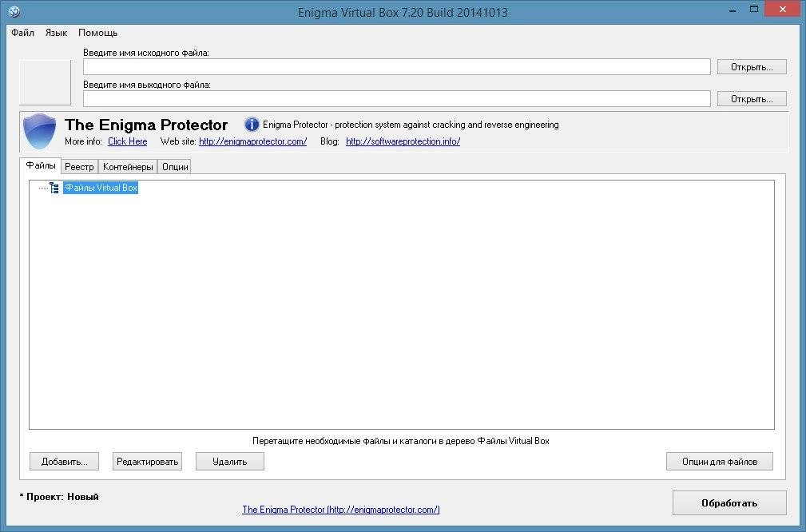Click The Enigma Protector banner heading
Viewport: 806px width, 532px height.
point(146,125)
